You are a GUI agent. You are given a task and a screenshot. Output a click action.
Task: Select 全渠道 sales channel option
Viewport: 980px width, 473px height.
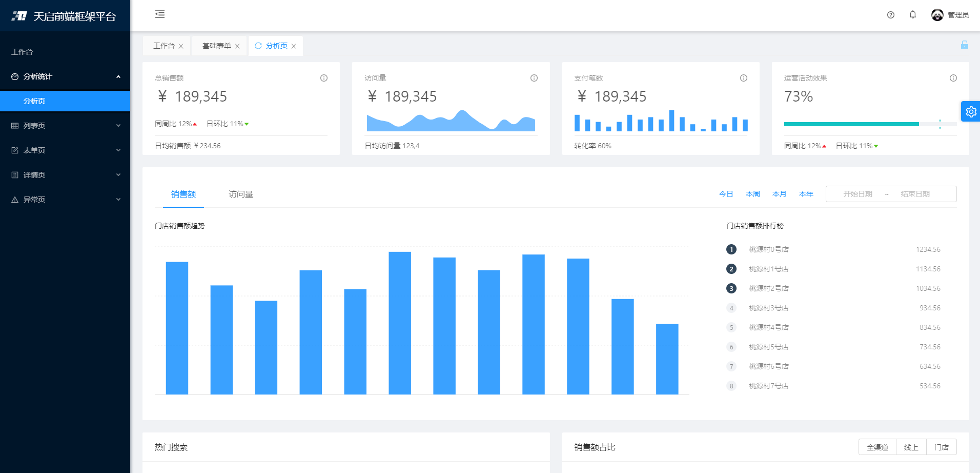pyautogui.click(x=877, y=447)
